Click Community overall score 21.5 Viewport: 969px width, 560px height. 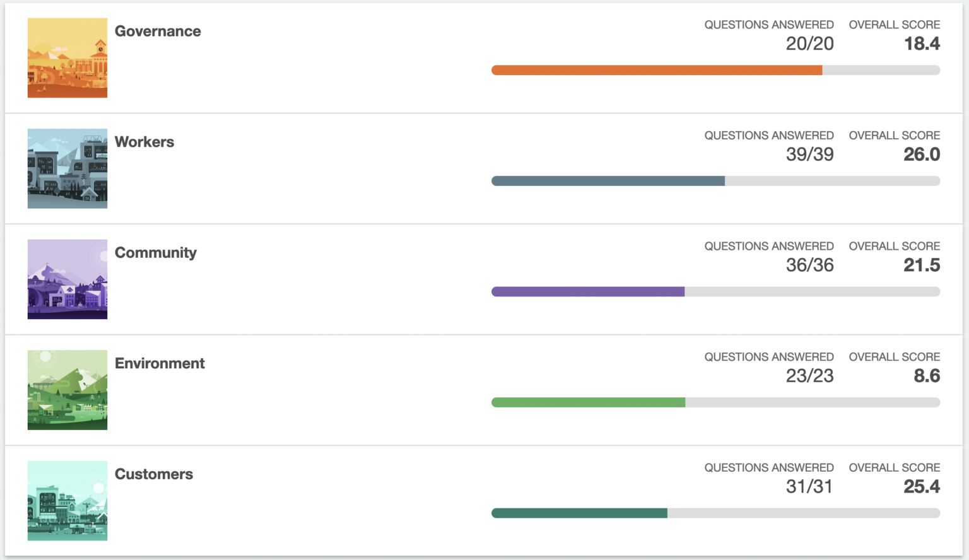point(922,265)
